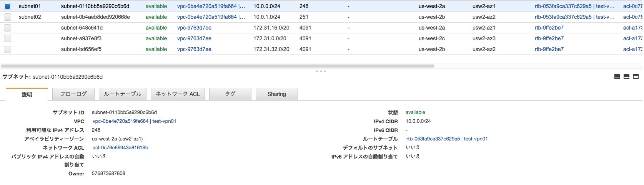This screenshot has width=644, height=185.
Task: Select the 説明 tab
Action: coord(27,94)
